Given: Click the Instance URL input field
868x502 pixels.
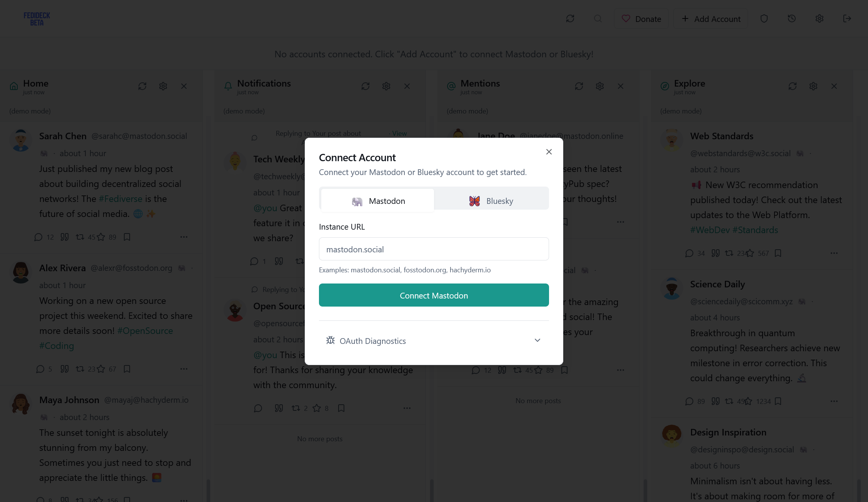Looking at the screenshot, I should coord(434,249).
